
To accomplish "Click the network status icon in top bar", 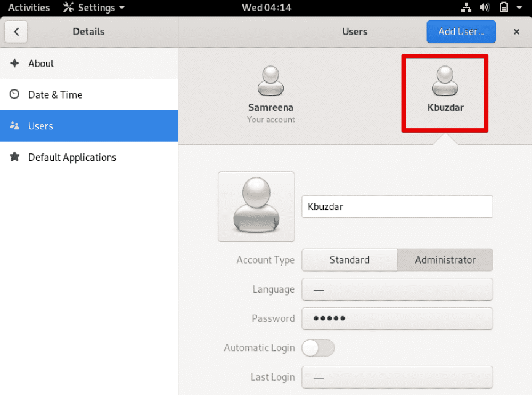I will click(x=466, y=7).
